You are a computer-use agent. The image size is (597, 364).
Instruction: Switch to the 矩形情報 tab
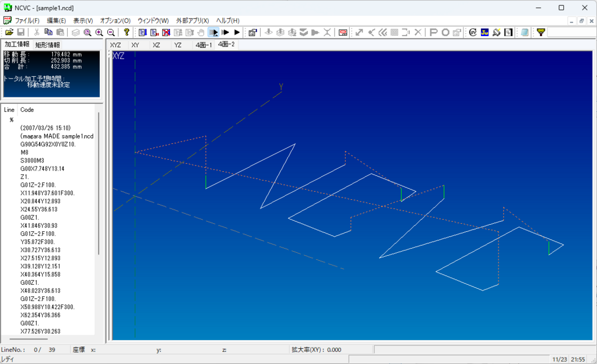pos(47,45)
